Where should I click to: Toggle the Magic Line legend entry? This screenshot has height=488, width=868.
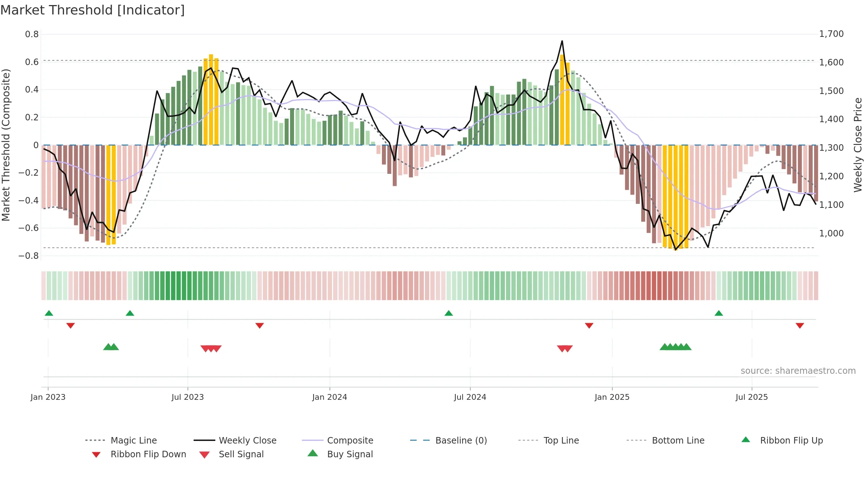(x=121, y=440)
